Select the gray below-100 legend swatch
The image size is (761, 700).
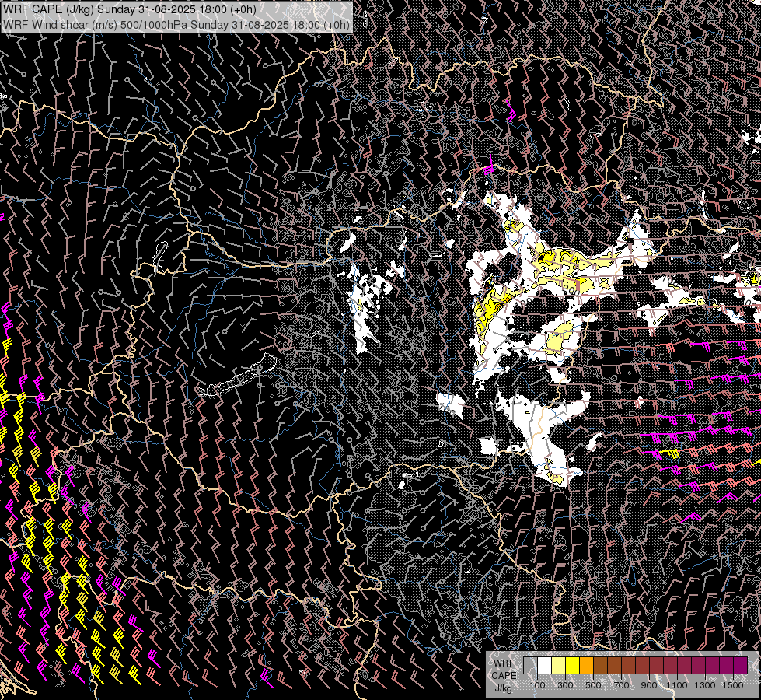530,665
